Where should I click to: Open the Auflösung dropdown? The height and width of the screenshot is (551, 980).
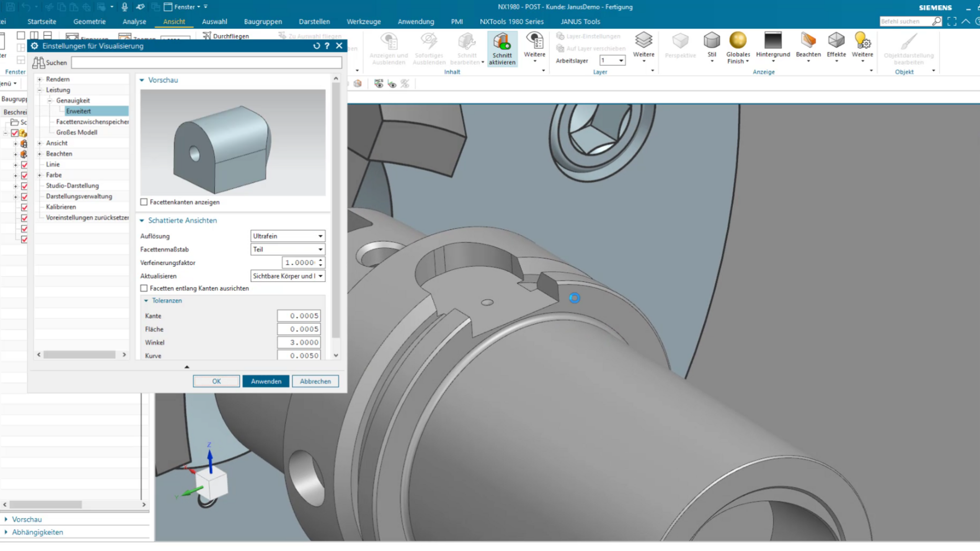[x=288, y=236]
